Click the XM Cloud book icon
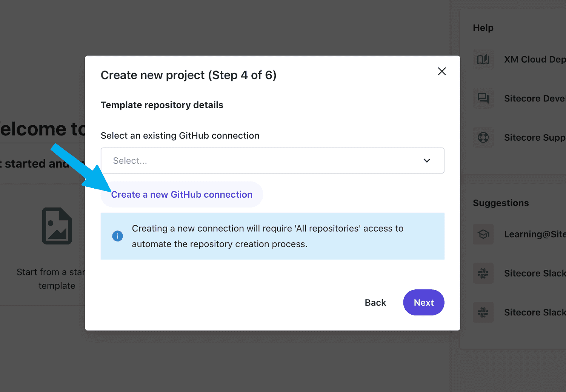 click(483, 59)
